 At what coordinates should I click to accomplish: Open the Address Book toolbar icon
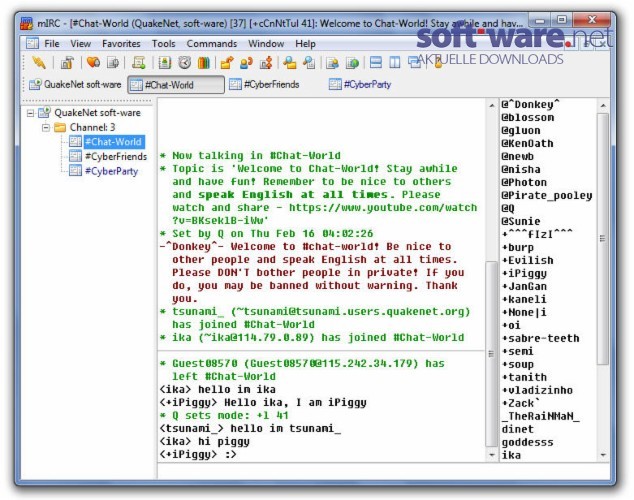[165, 63]
